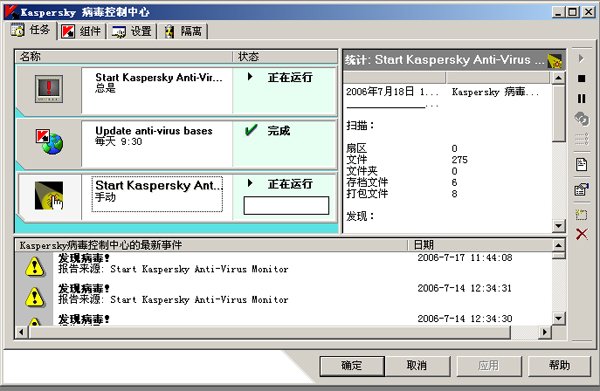Click the Kaspersky icon in statistics header
600x391 pixels.
(554, 60)
